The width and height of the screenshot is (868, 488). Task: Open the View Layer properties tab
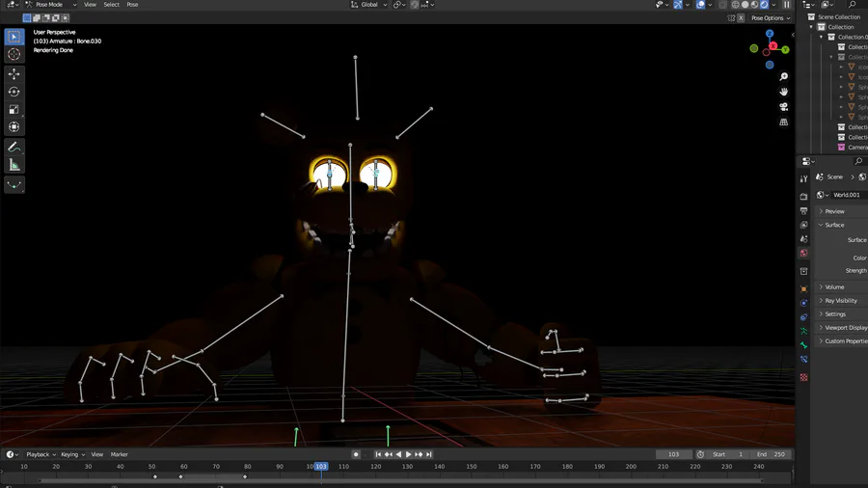coord(803,225)
